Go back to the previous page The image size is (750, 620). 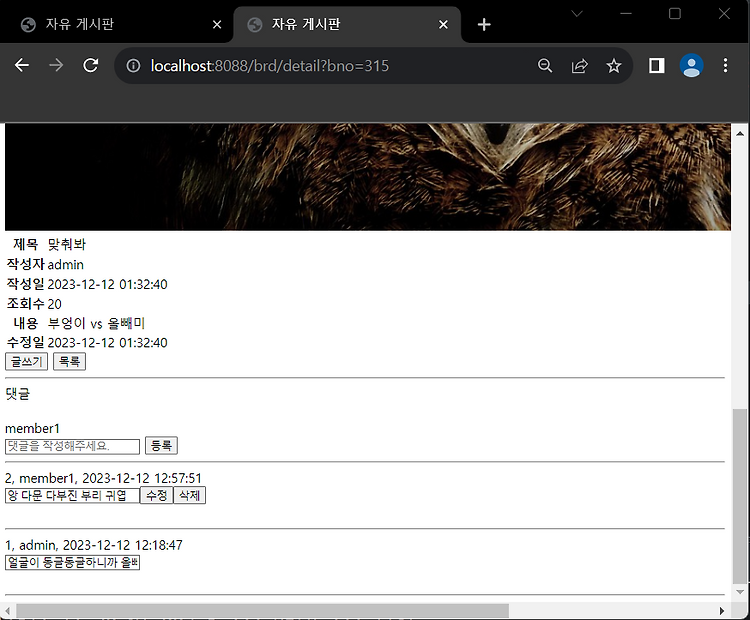(22, 65)
